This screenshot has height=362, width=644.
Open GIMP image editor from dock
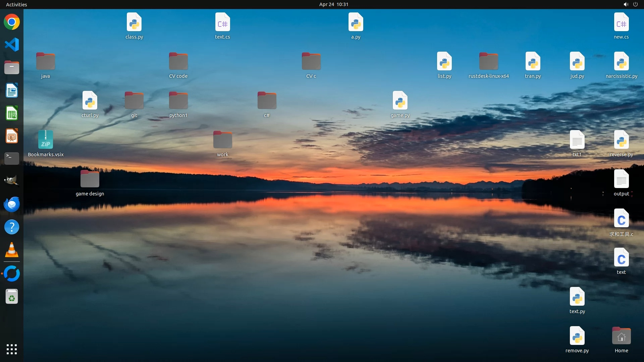pyautogui.click(x=12, y=181)
